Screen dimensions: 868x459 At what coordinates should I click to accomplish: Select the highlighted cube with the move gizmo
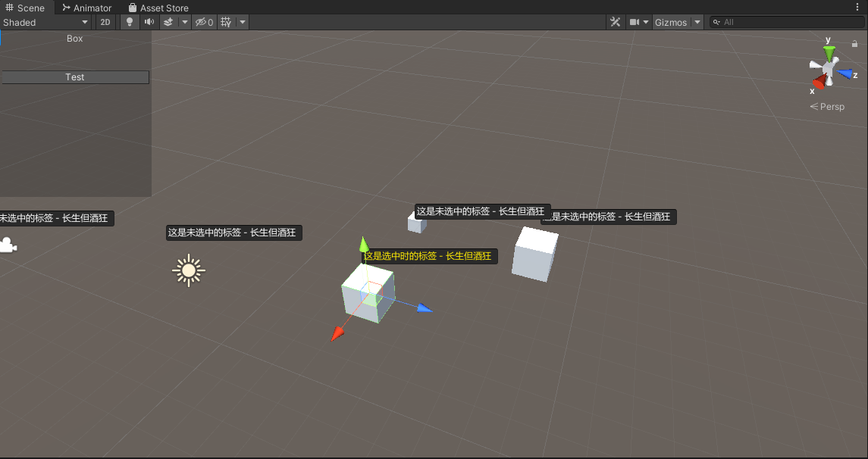368,293
